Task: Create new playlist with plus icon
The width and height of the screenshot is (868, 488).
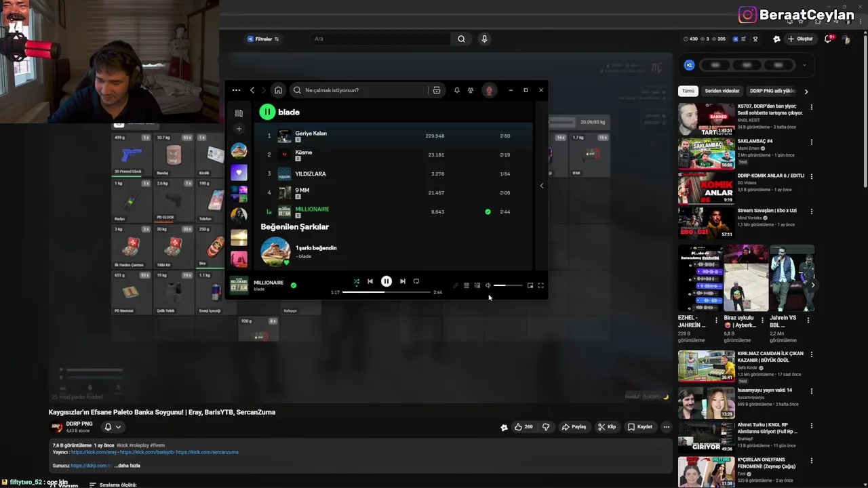Action: coord(239,129)
